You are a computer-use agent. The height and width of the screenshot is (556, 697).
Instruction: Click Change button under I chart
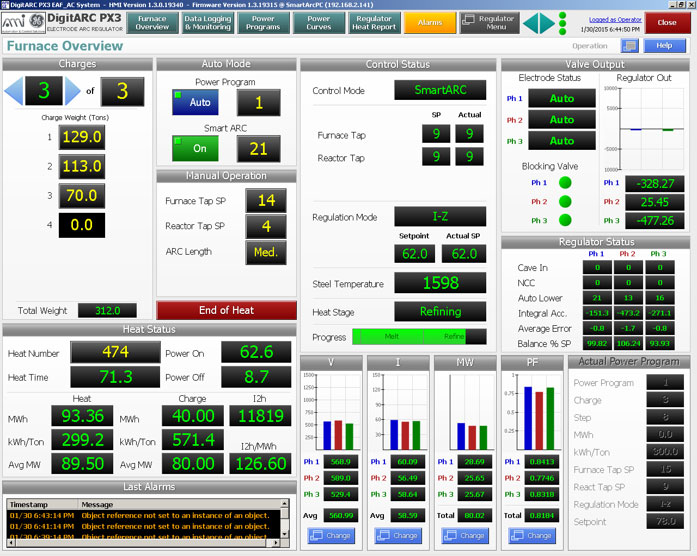pos(398,536)
